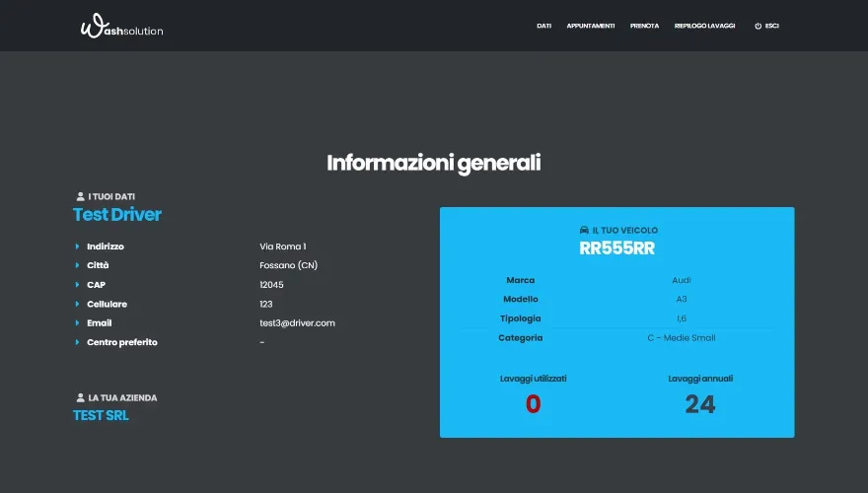Select the Test Driver name heading

click(x=117, y=215)
